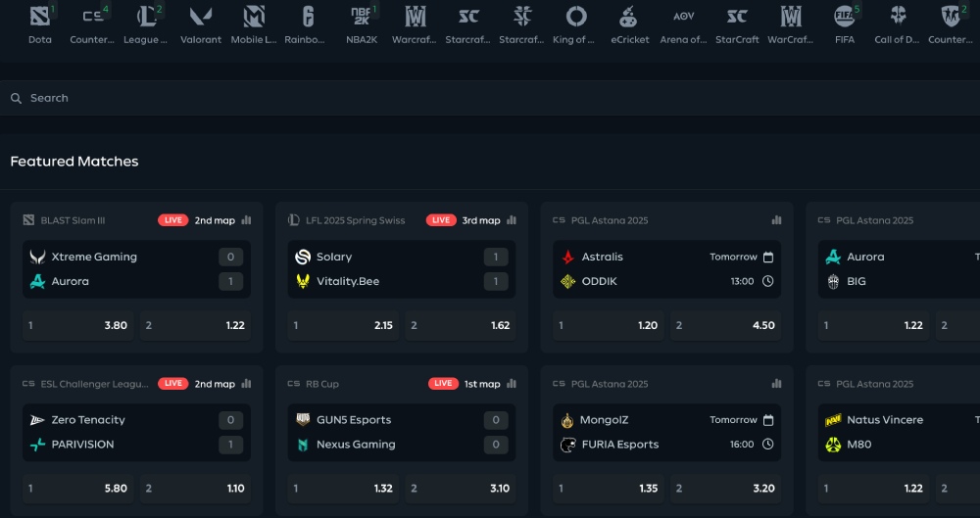Open statistics icon for MongolZ vs FURIA match
Image resolution: width=980 pixels, height=518 pixels.
(776, 384)
